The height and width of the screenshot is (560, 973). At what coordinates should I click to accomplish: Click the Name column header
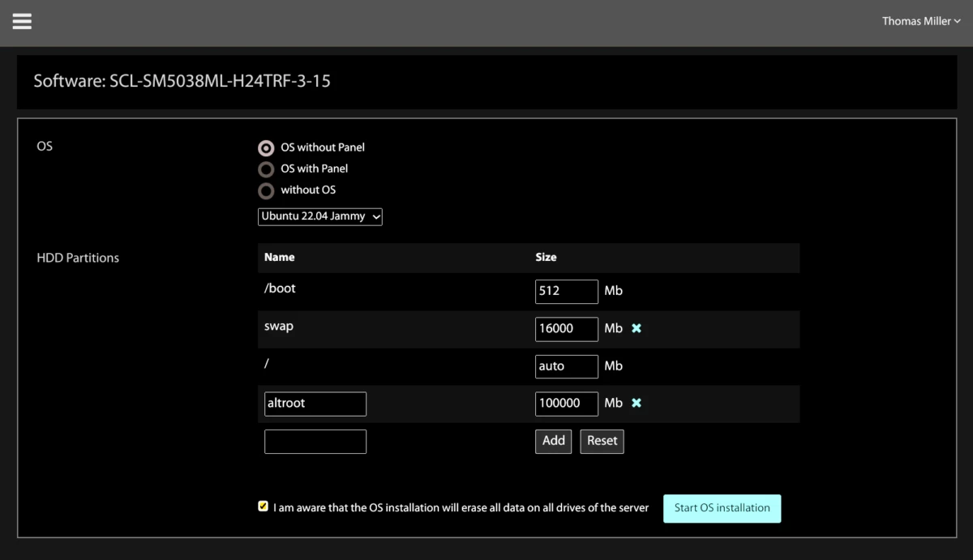(280, 257)
